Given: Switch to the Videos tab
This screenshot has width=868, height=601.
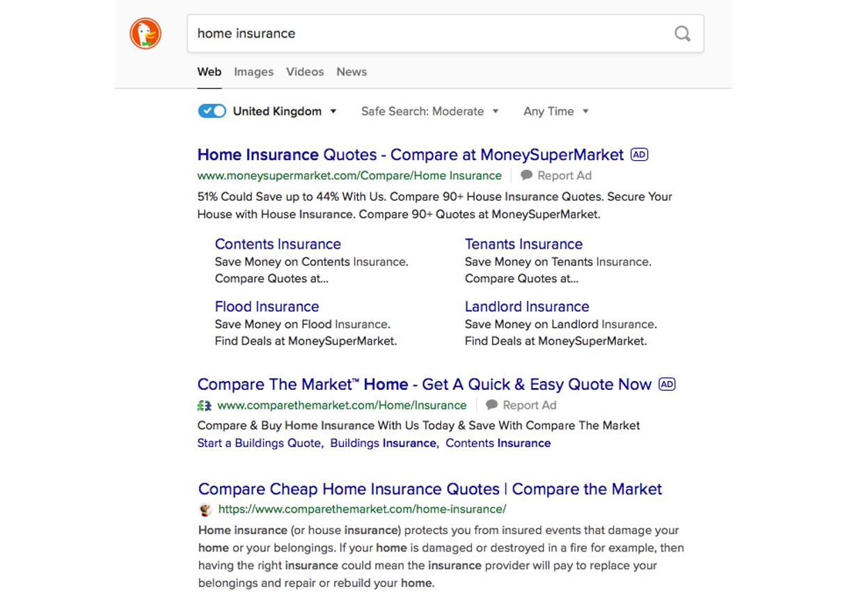Looking at the screenshot, I should pyautogui.click(x=305, y=72).
